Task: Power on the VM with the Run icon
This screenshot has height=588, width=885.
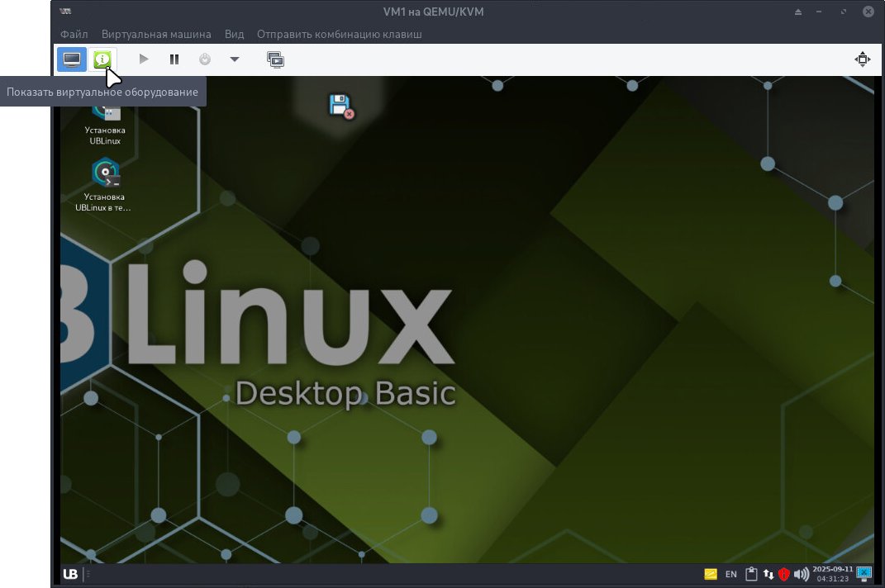Action: click(143, 59)
